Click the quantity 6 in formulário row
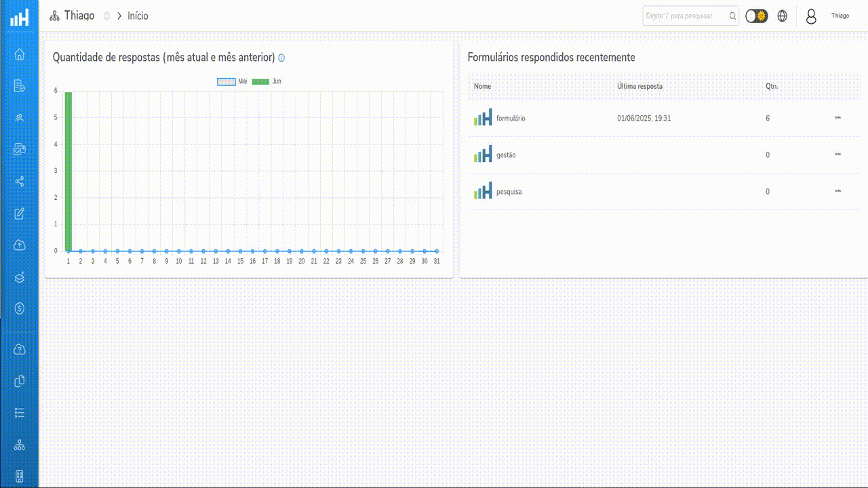The height and width of the screenshot is (488, 868). [768, 118]
